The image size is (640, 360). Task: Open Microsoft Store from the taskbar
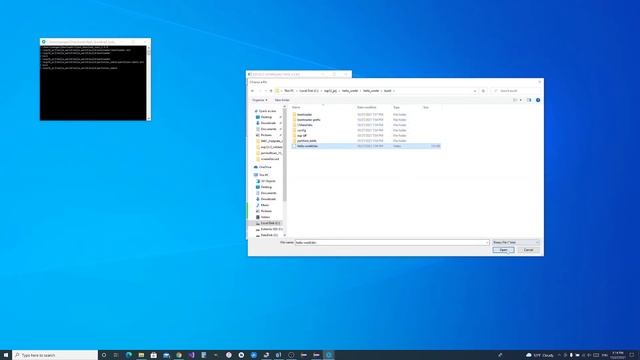(153, 355)
